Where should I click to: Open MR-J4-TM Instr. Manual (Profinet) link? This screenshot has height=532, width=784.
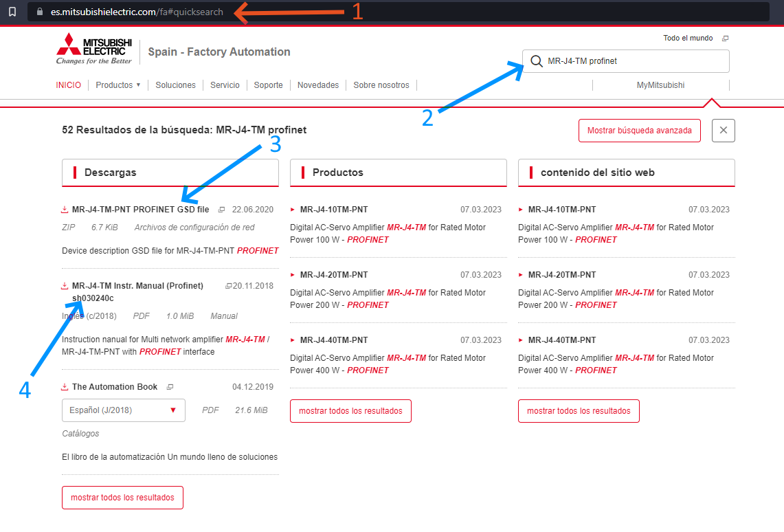(x=137, y=292)
